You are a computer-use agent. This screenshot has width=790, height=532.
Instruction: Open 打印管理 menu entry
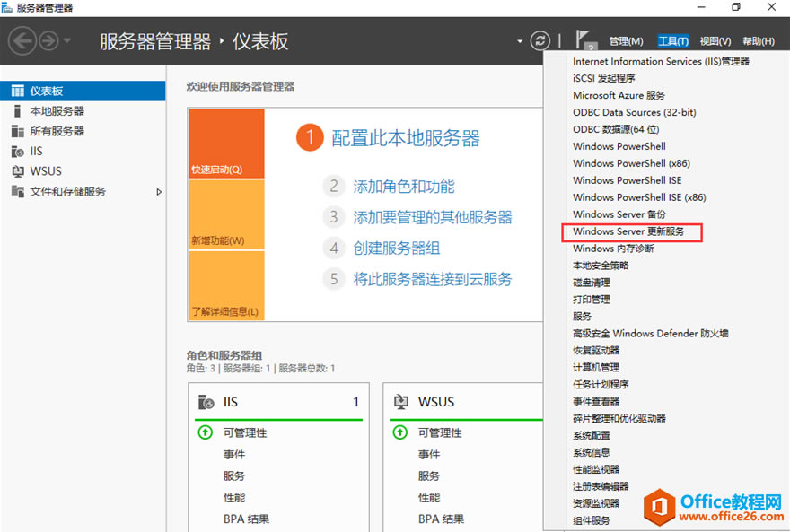coord(592,300)
